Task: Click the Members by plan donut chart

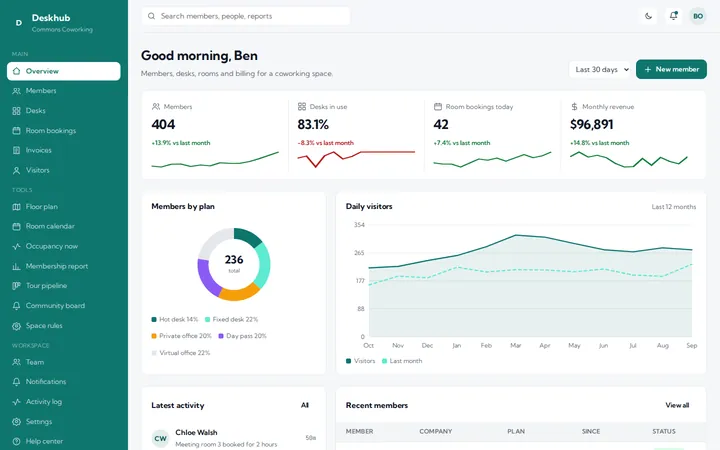Action: pyautogui.click(x=234, y=264)
